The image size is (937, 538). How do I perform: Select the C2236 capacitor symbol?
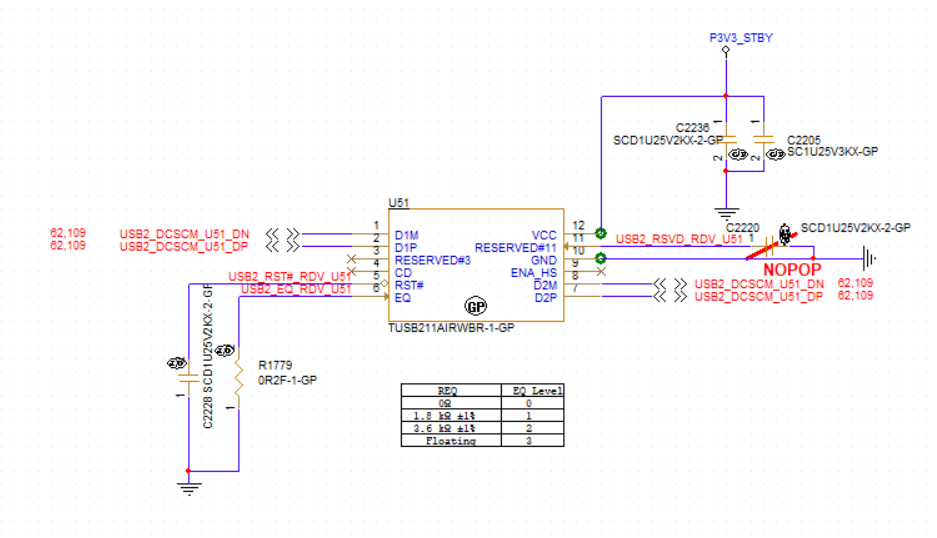726,140
